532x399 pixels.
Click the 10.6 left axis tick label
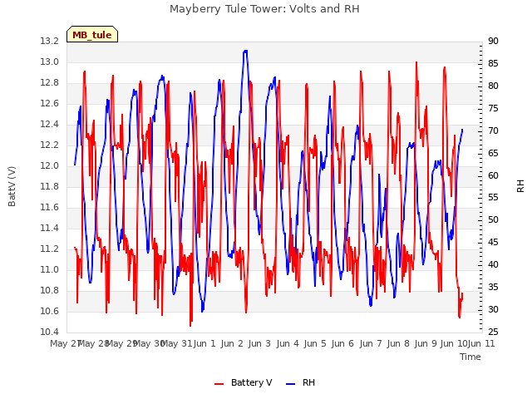tap(50, 311)
